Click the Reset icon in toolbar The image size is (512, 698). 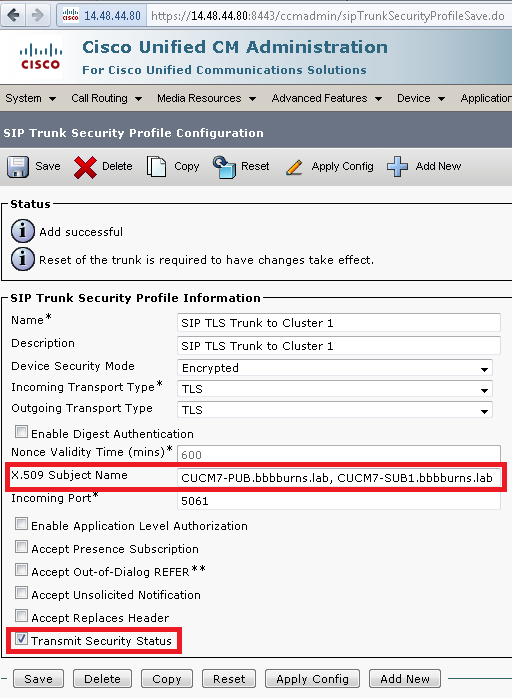coord(224,167)
